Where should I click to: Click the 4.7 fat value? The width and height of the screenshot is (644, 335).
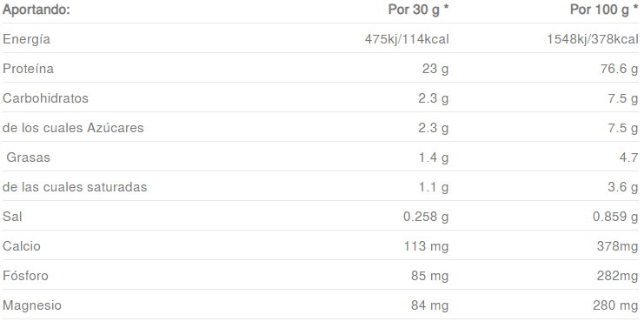click(x=629, y=157)
